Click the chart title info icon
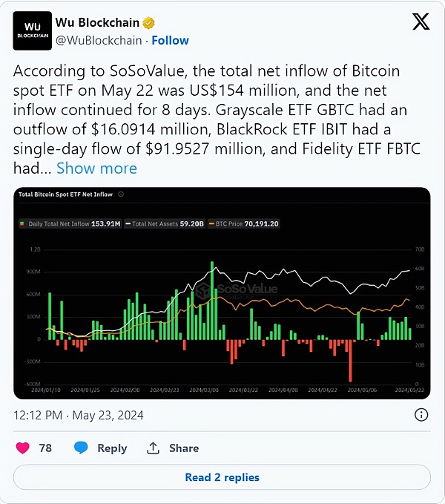 121,194
